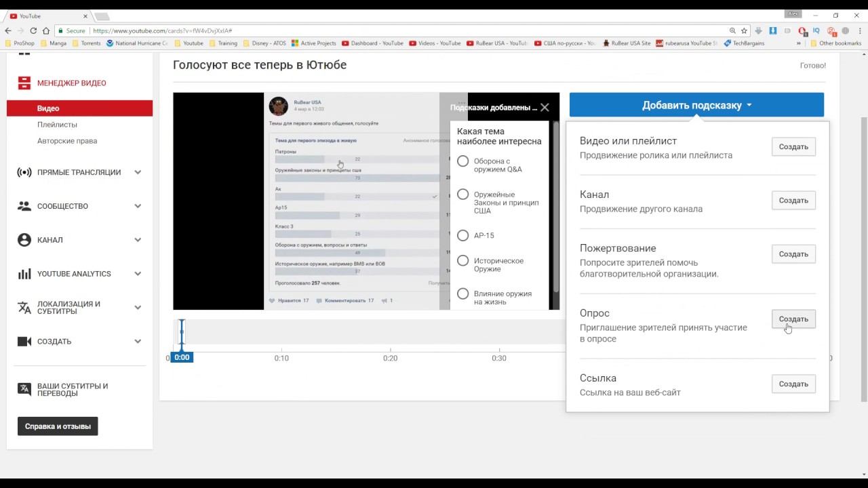
Task: Open Плейлисты sidebar item
Action: tap(57, 125)
